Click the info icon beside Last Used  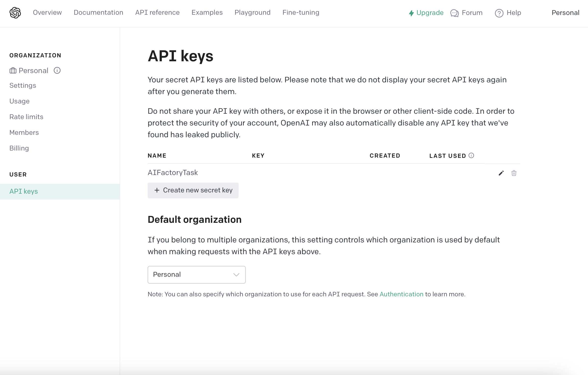click(471, 155)
